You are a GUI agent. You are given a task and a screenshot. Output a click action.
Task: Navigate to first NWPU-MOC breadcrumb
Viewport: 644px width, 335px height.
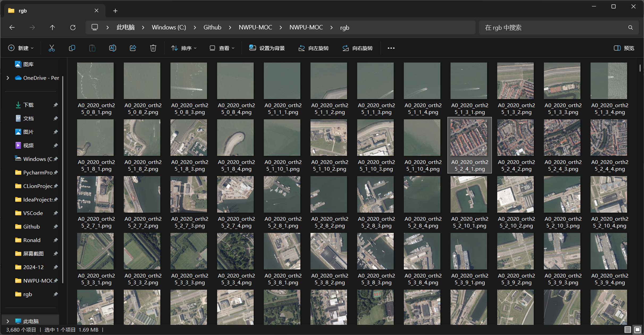255,27
